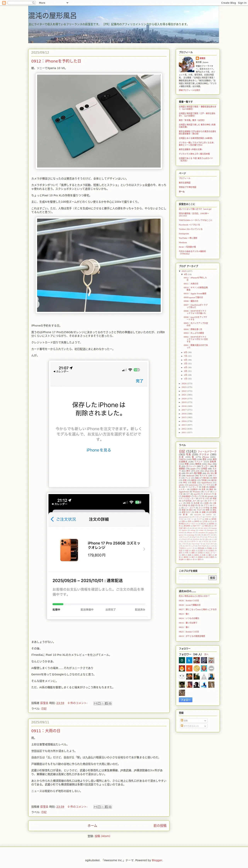
Task: Click the email share icon under 0911 post
Action: [95, 807]
